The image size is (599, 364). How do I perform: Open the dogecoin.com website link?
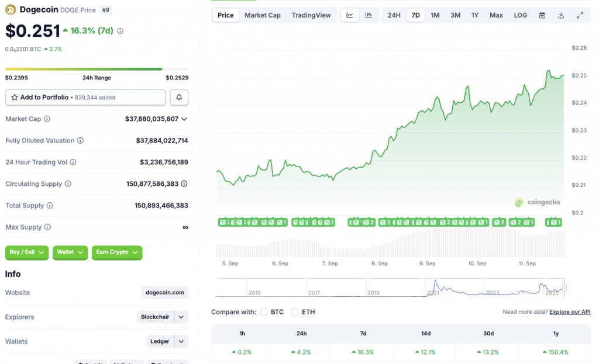click(164, 293)
